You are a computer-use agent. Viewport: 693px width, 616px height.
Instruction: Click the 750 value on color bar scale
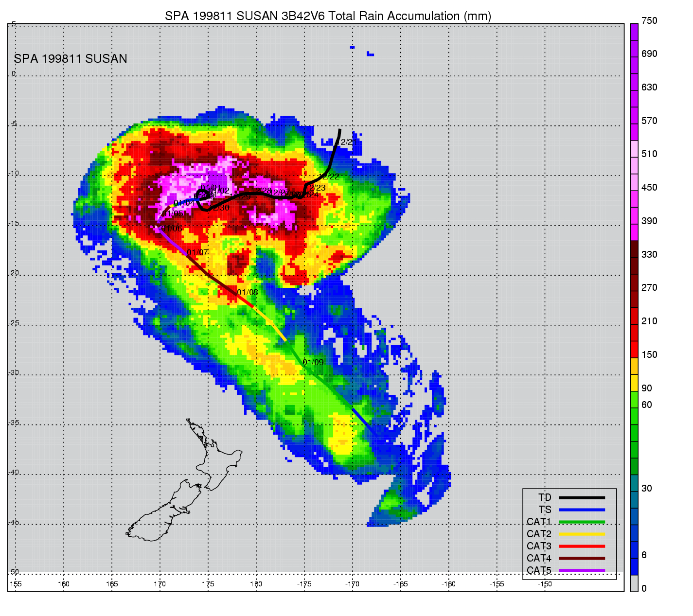649,21
